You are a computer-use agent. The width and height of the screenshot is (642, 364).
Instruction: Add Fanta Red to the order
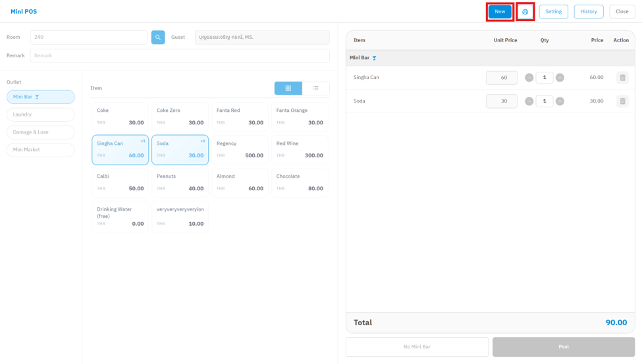[240, 117]
